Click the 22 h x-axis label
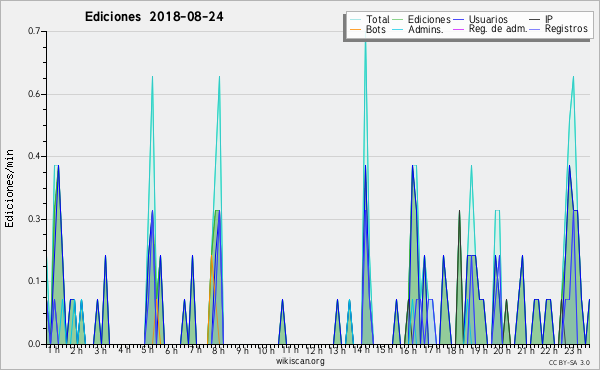Screen dimensions: 600x370 click(549, 350)
